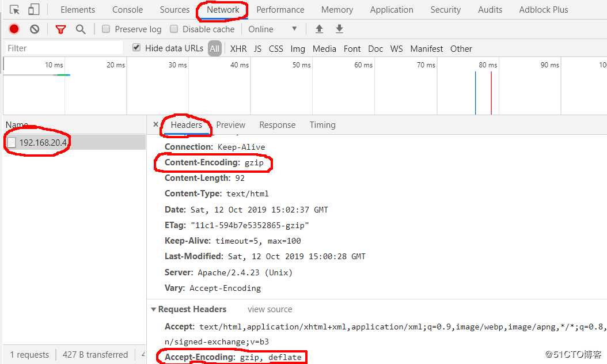The height and width of the screenshot is (364, 607).
Task: Click the red Load event timeline marker
Action: point(491,93)
